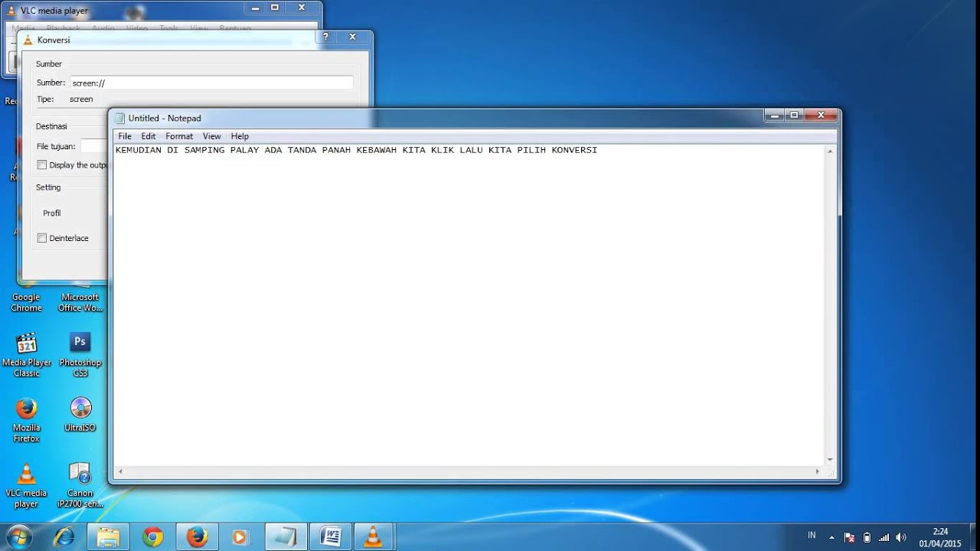Open the Notepad Help menu

click(x=240, y=136)
